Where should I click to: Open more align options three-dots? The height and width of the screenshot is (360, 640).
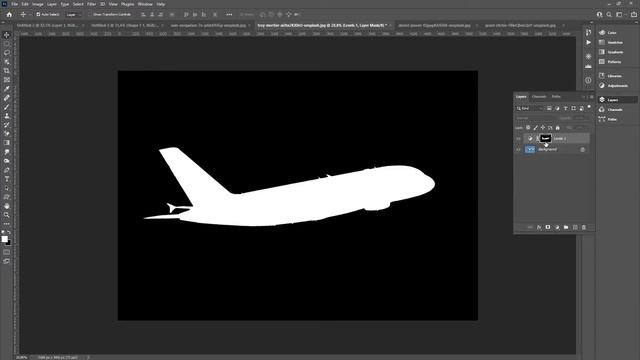click(x=229, y=14)
